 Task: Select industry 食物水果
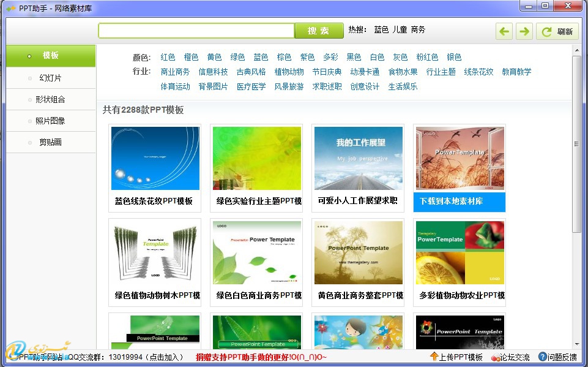[x=403, y=72]
